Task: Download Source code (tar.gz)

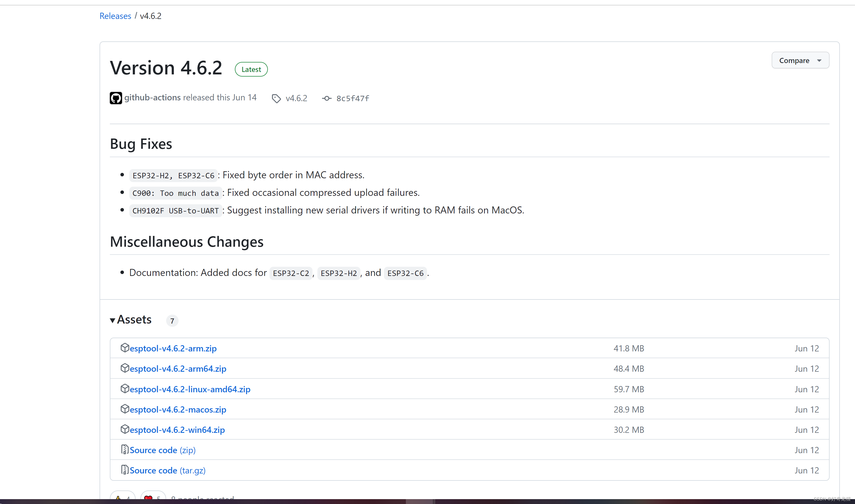Action: click(x=167, y=471)
